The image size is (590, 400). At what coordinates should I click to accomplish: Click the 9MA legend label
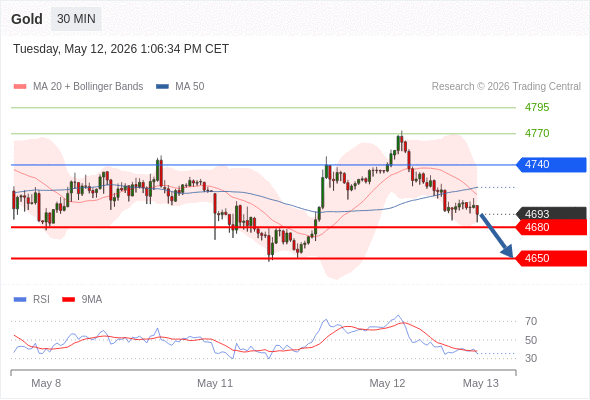(92, 300)
